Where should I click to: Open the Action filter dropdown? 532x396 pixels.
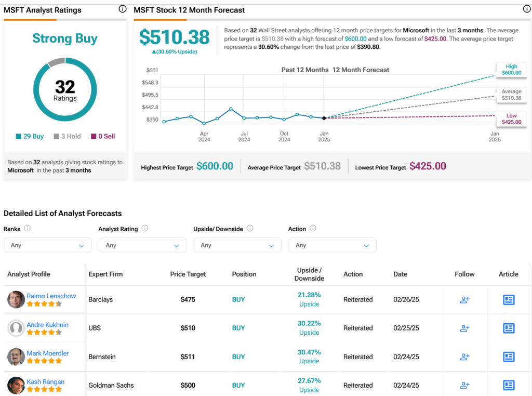point(332,245)
